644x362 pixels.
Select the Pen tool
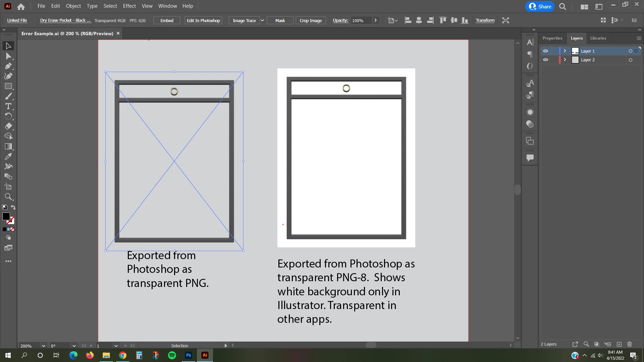[x=8, y=66]
